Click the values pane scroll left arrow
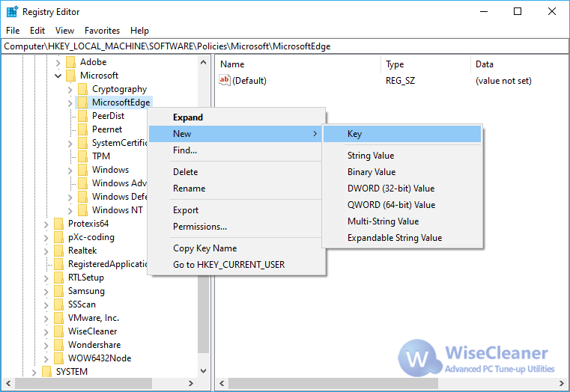Image resolution: width=570 pixels, height=392 pixels. pos(222,383)
